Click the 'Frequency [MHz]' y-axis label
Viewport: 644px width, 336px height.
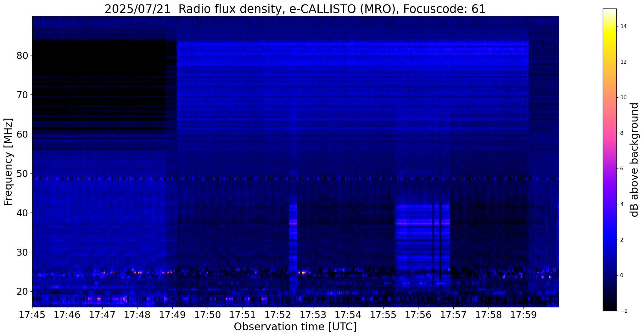(8, 162)
